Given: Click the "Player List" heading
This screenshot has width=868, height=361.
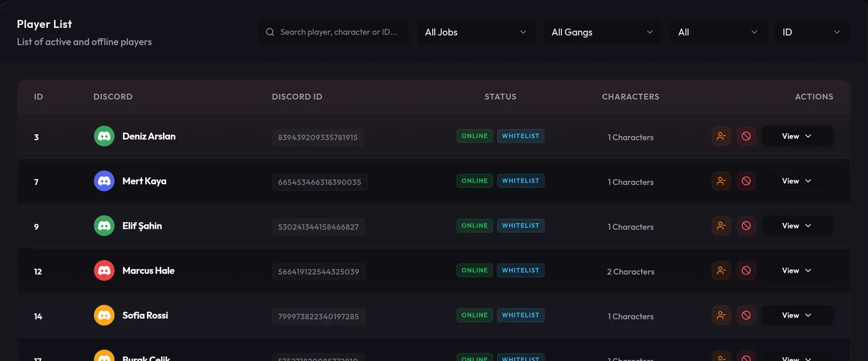Looking at the screenshot, I should click(x=45, y=24).
